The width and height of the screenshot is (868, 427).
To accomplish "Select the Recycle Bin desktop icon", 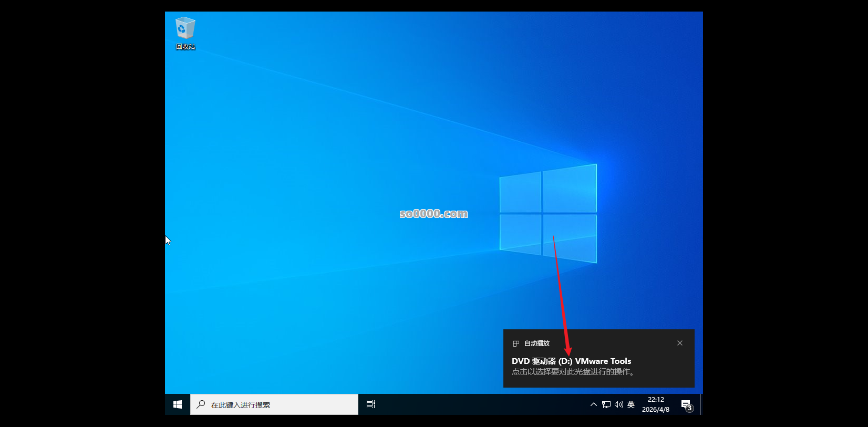I will (x=185, y=28).
